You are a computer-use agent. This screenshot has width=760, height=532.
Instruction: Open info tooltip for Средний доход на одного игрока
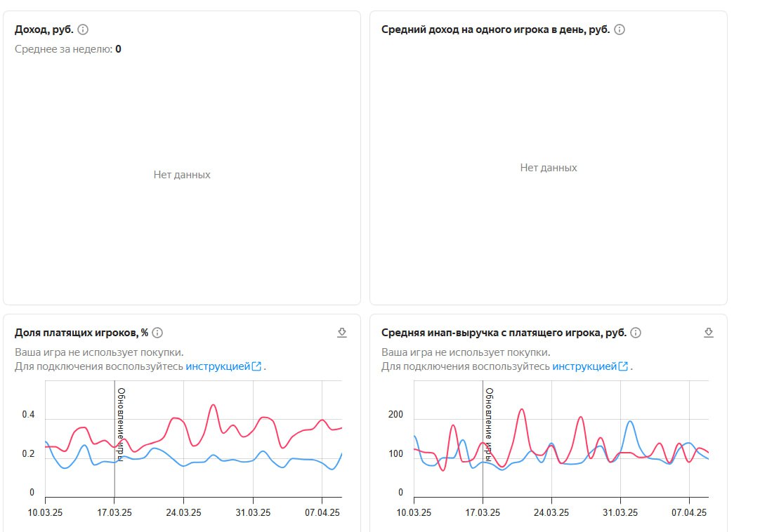pos(620,29)
